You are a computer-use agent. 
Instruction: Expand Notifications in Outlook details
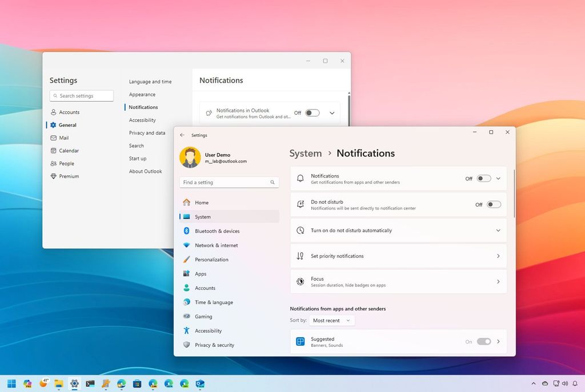pyautogui.click(x=331, y=112)
